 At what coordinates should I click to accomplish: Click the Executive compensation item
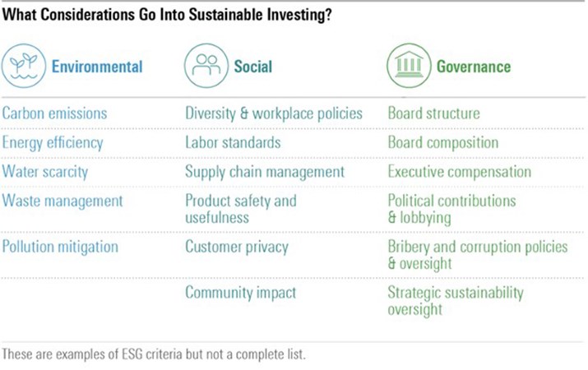(459, 173)
